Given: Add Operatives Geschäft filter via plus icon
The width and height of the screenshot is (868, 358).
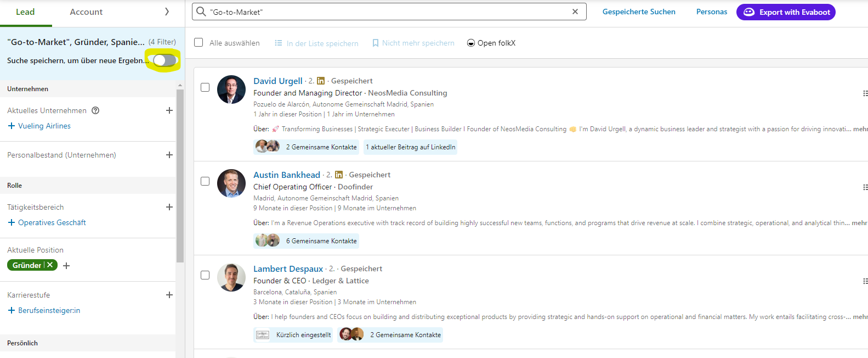Looking at the screenshot, I should pyautogui.click(x=12, y=222).
